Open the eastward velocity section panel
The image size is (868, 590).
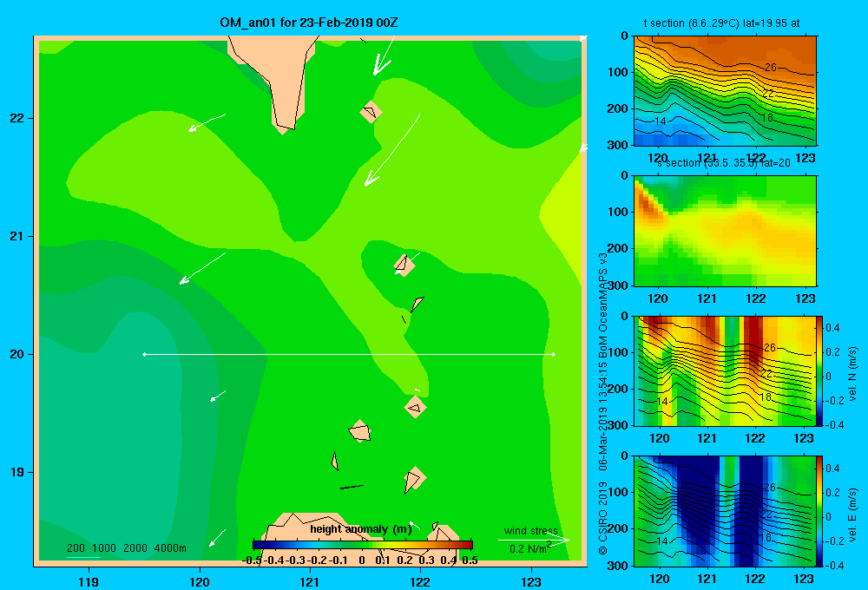[725, 511]
